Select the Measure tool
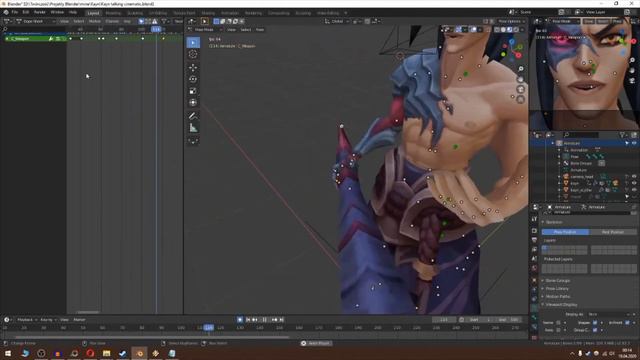 click(193, 128)
